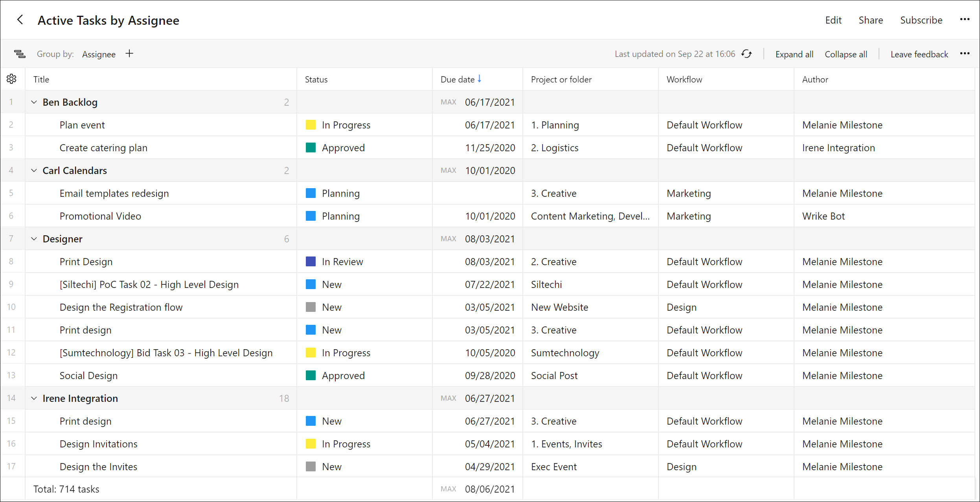The width and height of the screenshot is (980, 502).
Task: Open the Share option
Action: click(x=871, y=20)
